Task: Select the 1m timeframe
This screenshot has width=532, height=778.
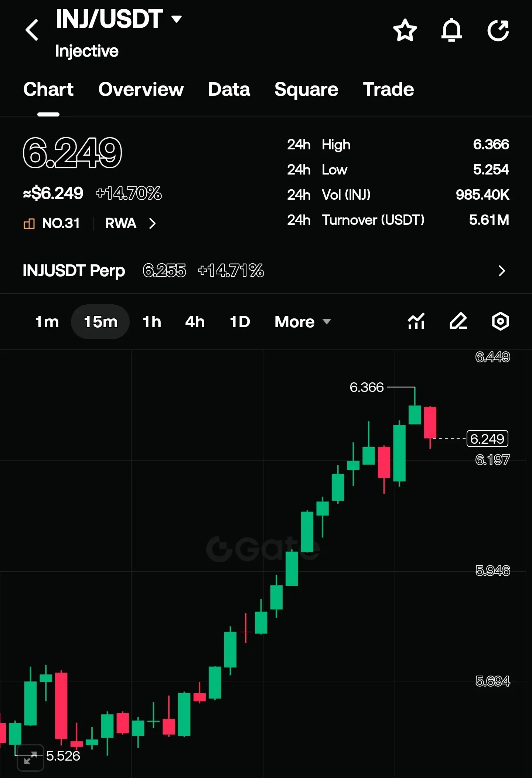Action: pos(47,322)
